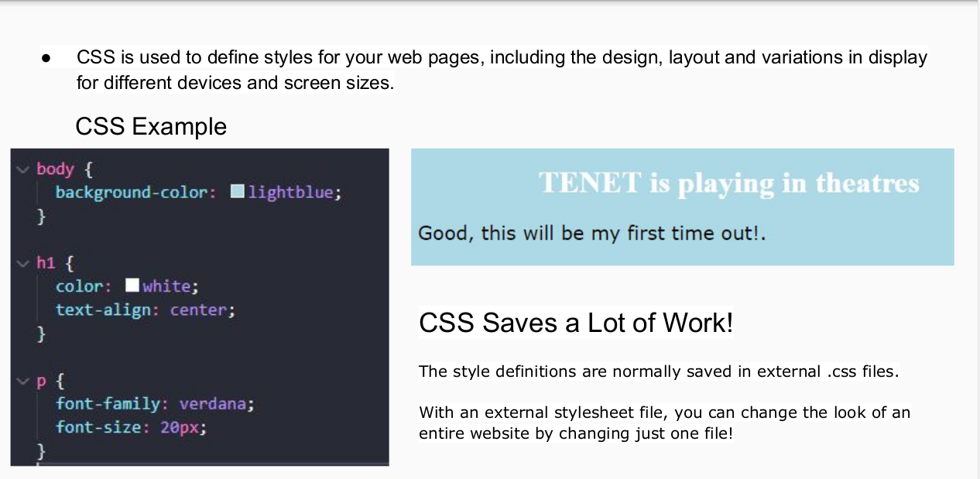
Task: Click the TENET is playing in theatres heading
Action: pos(728,183)
